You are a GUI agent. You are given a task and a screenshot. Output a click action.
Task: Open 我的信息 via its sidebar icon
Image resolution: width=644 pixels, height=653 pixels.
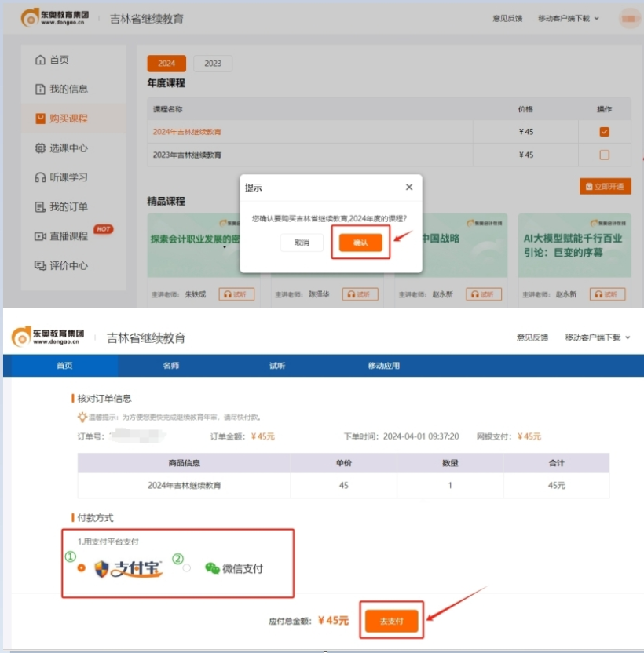[x=42, y=89]
